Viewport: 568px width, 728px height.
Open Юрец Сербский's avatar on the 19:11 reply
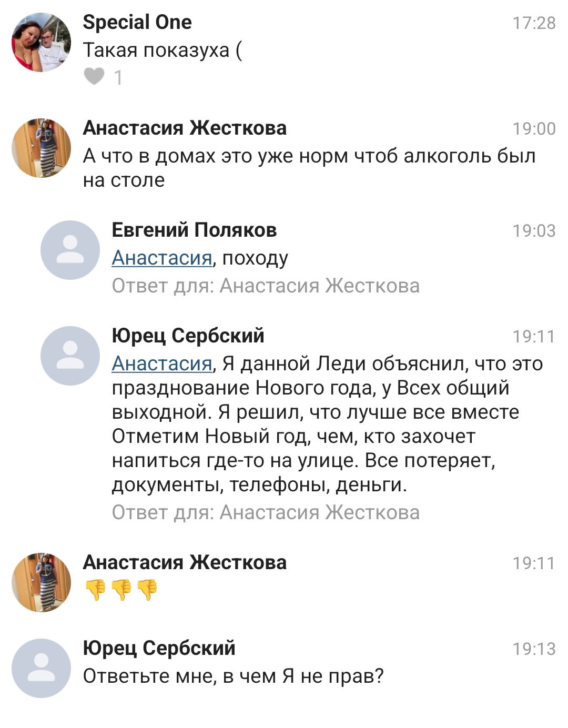click(70, 356)
